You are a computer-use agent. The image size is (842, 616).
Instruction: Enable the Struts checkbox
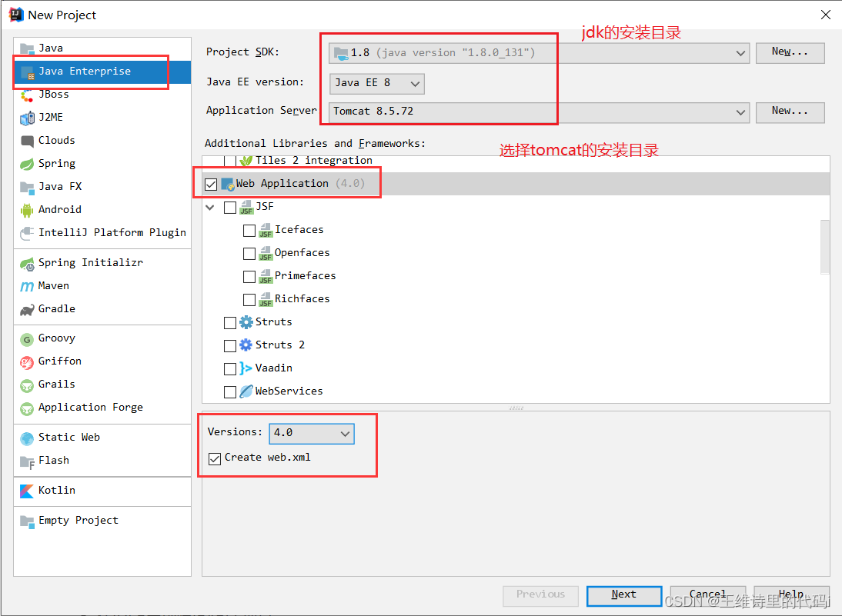[x=230, y=322]
